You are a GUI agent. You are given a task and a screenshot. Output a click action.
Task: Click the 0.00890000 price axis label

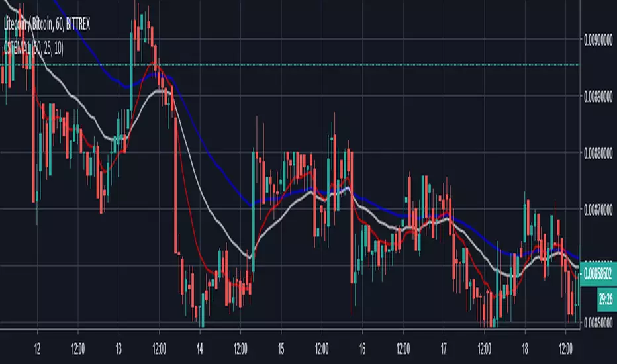click(598, 97)
